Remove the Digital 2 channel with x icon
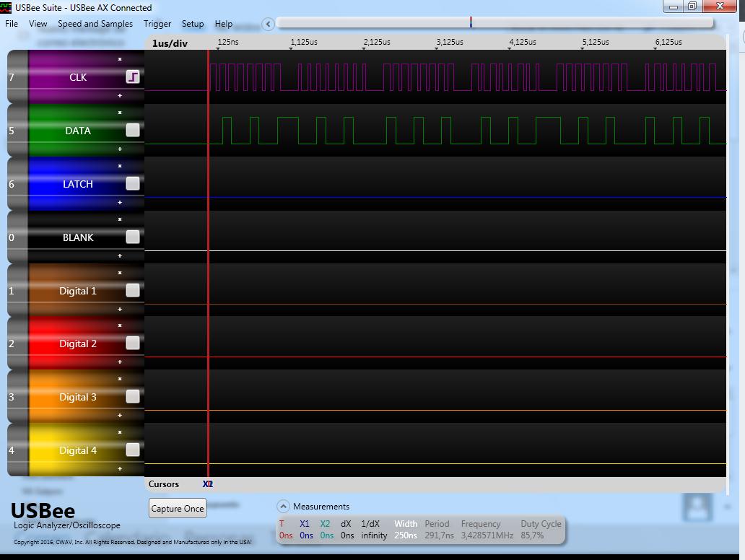This screenshot has width=745, height=560. (x=120, y=326)
